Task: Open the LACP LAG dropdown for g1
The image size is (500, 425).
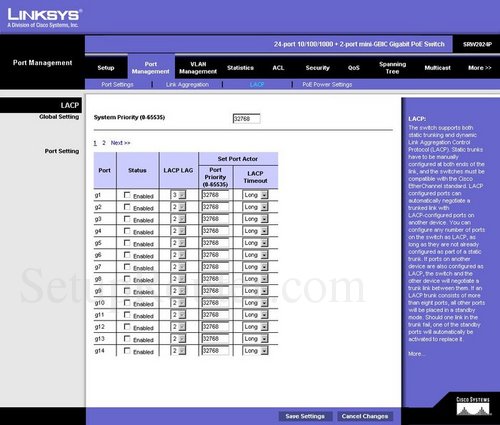Action: tap(179, 195)
